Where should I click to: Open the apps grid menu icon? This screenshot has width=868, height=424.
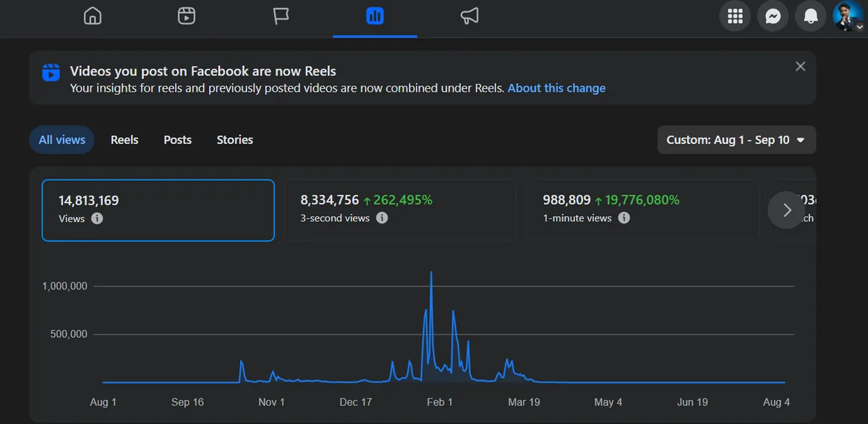(735, 16)
